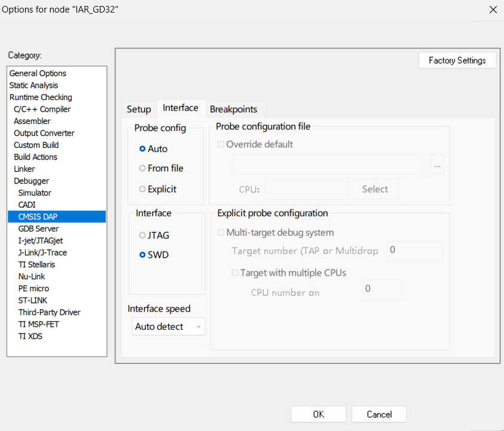Open Third-Party Driver category
The height and width of the screenshot is (431, 504).
57,312
